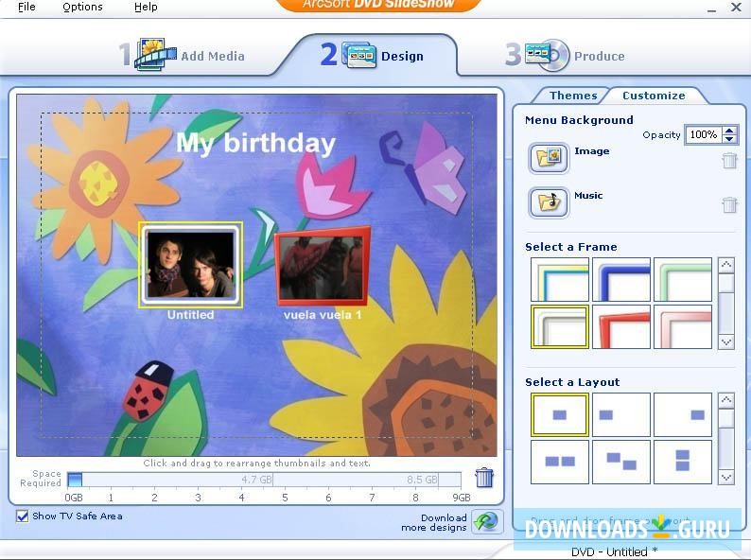
Task: Choose the two diagonal thumbnails layout
Action: pos(621,462)
